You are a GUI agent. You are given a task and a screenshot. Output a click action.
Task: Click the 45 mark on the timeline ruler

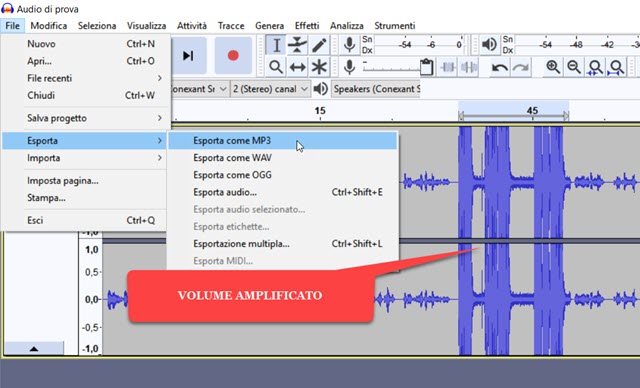532,111
